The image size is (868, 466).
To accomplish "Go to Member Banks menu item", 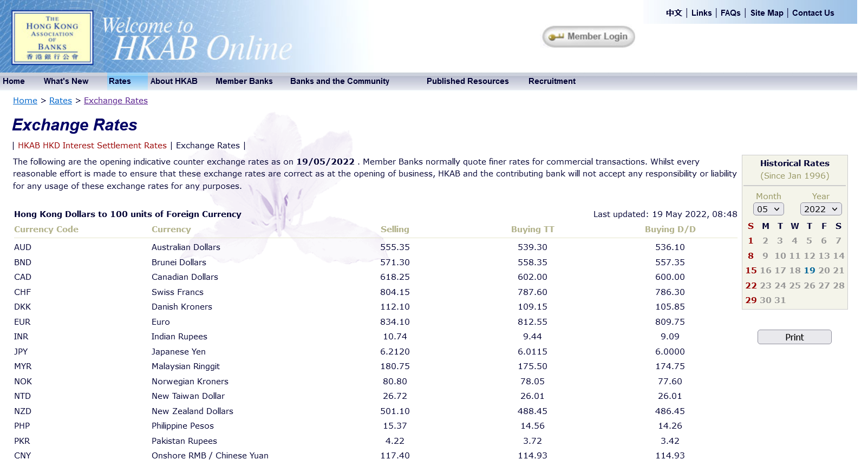I will tap(244, 81).
